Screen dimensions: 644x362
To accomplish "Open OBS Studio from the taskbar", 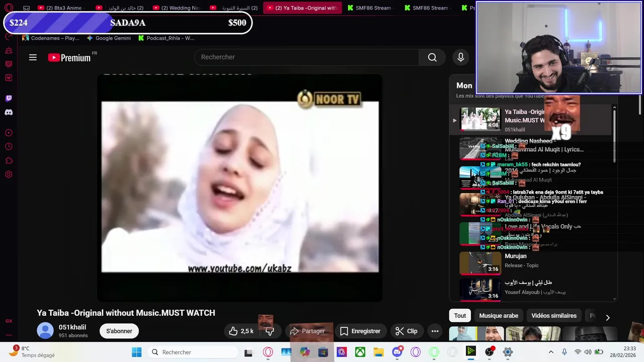I will coord(489,352).
